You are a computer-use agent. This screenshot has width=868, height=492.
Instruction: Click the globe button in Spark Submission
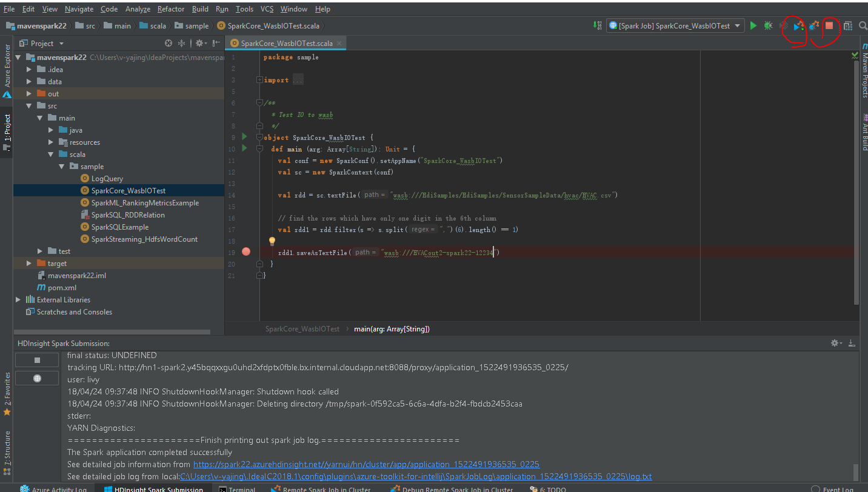(x=37, y=378)
